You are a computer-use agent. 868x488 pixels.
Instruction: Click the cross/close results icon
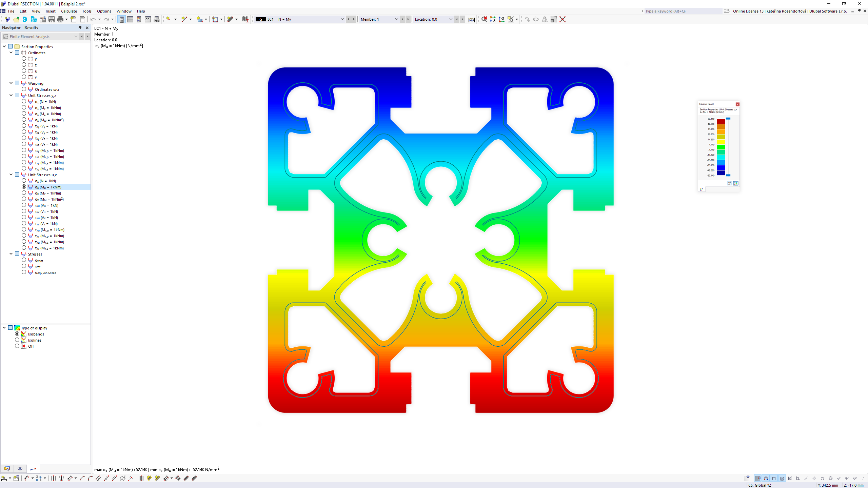point(562,19)
